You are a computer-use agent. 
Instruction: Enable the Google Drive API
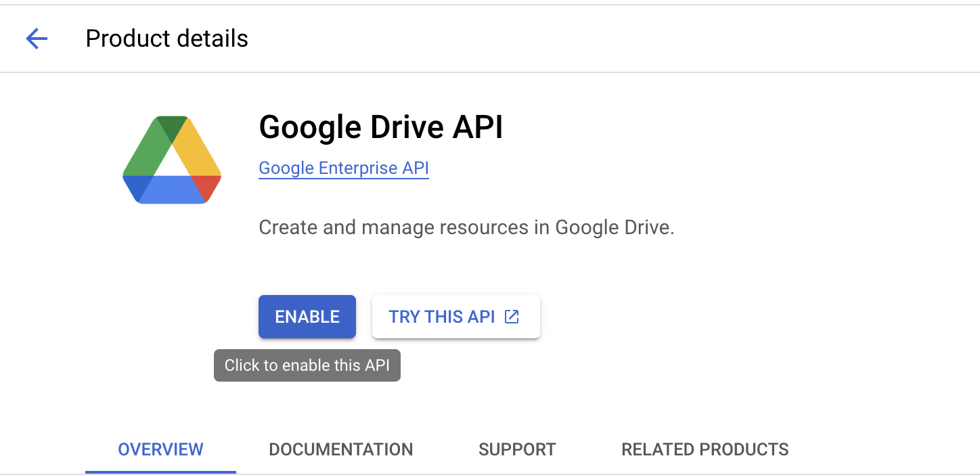tap(307, 317)
